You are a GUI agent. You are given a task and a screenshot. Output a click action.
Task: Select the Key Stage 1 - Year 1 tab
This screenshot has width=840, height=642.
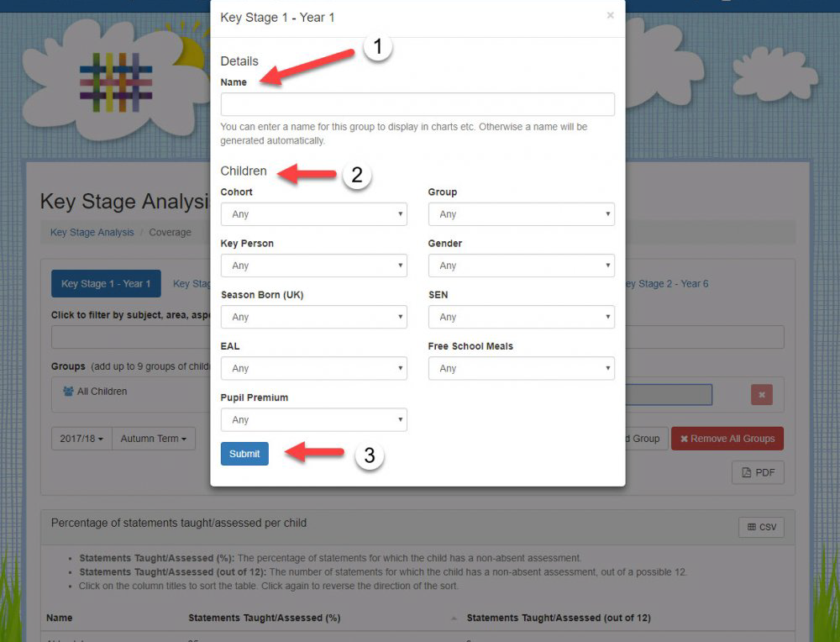(106, 283)
